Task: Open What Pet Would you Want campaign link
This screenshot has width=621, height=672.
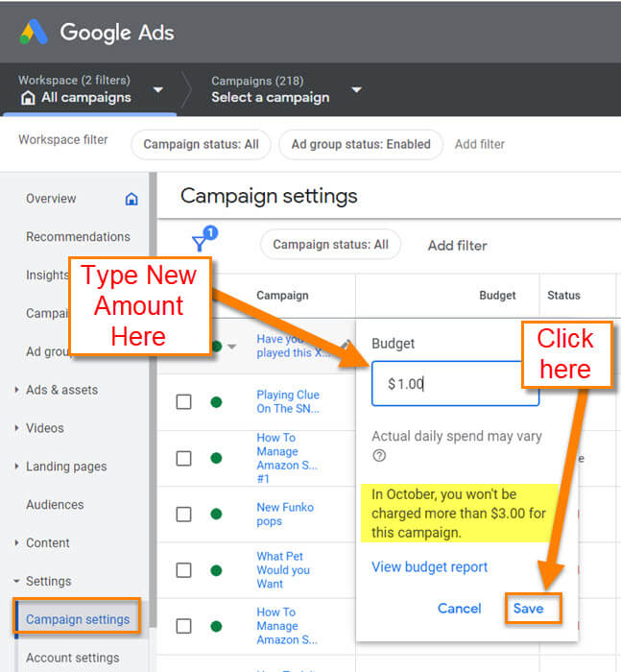Action: (x=283, y=570)
